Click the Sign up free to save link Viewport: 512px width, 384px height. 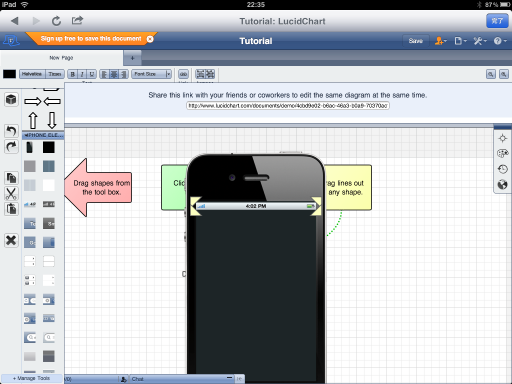pos(91,39)
